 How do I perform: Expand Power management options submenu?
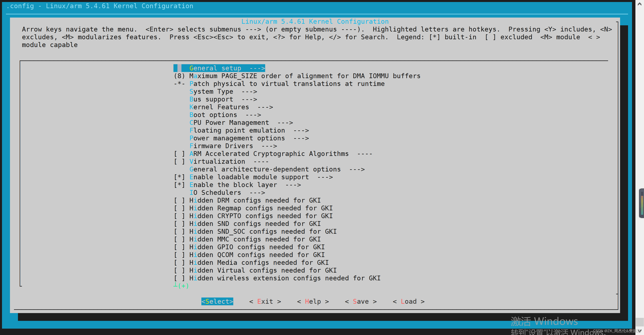[x=249, y=138]
